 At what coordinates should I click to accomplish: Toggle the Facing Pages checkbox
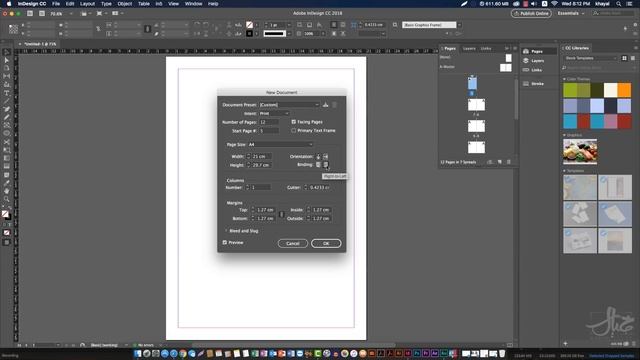(293, 122)
